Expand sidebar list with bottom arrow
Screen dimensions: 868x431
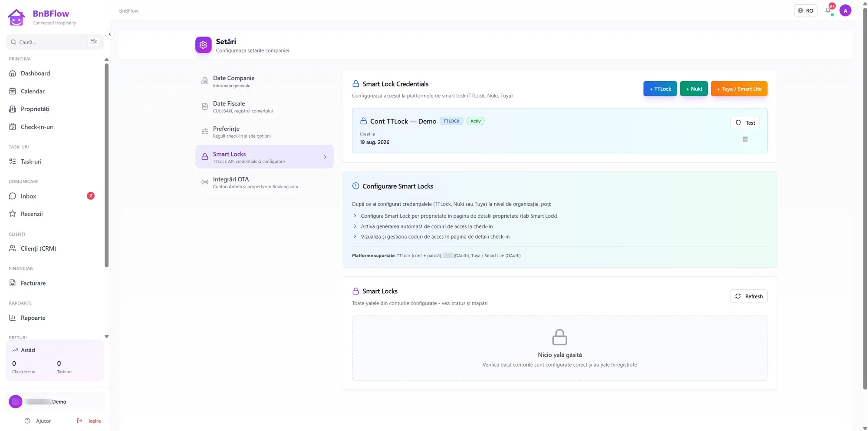[106, 337]
